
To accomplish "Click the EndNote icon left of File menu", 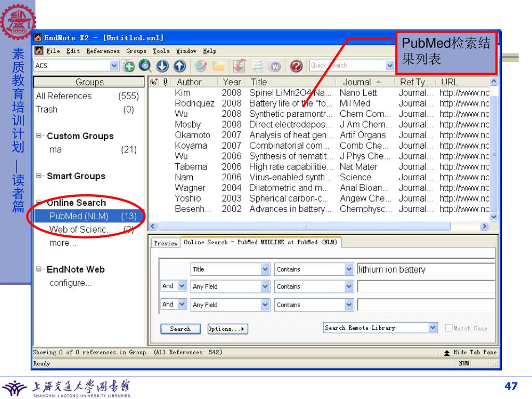I will 39,50.
